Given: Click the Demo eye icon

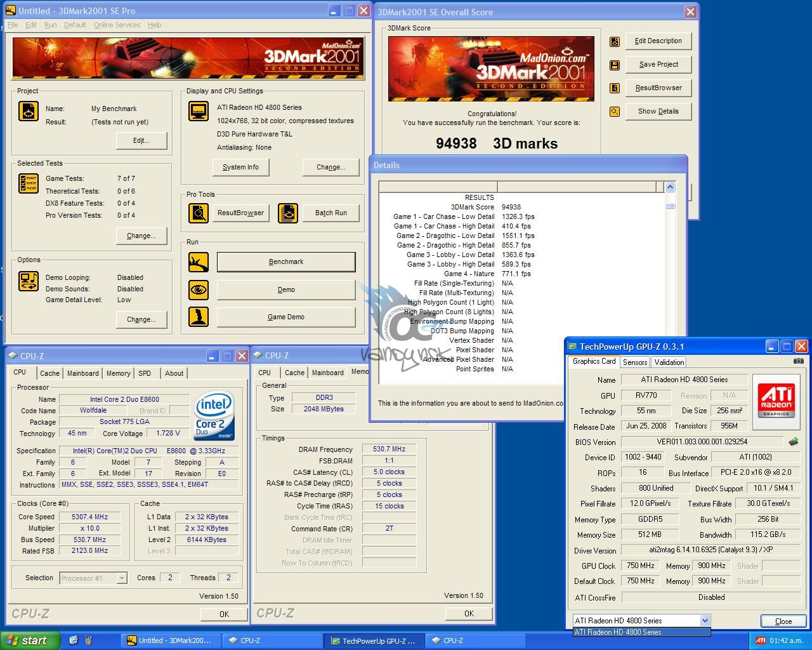Looking at the screenshot, I should [x=199, y=289].
